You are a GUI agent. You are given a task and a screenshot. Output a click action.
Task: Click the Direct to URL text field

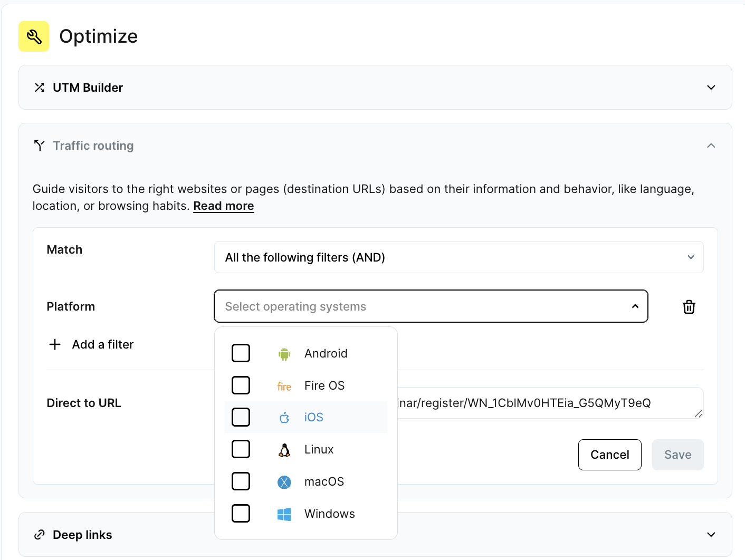pyautogui.click(x=549, y=403)
